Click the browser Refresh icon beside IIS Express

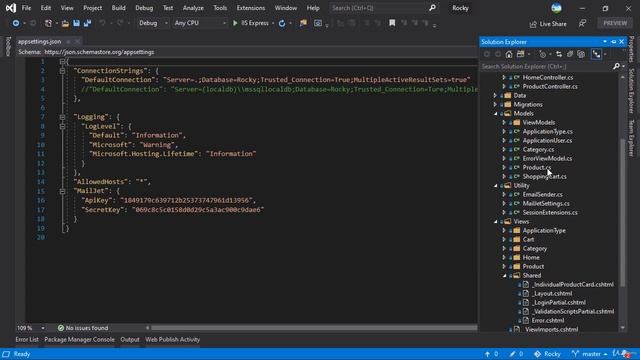(x=282, y=23)
